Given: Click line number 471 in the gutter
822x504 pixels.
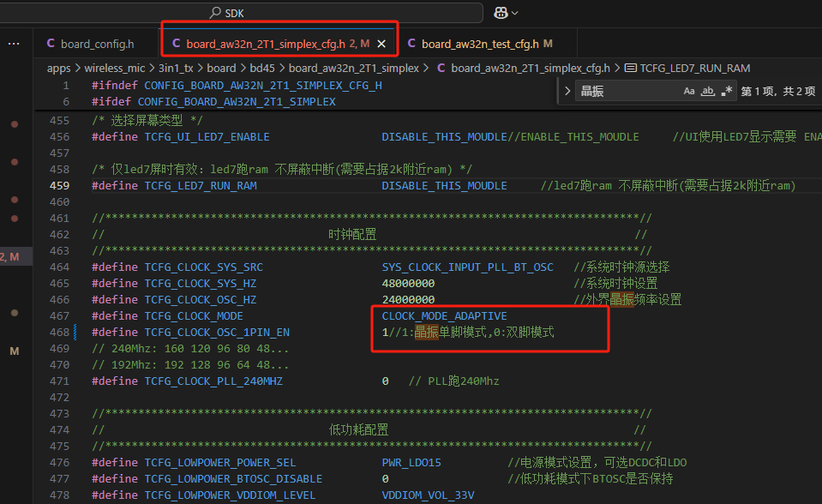Looking at the screenshot, I should [x=59, y=381].
